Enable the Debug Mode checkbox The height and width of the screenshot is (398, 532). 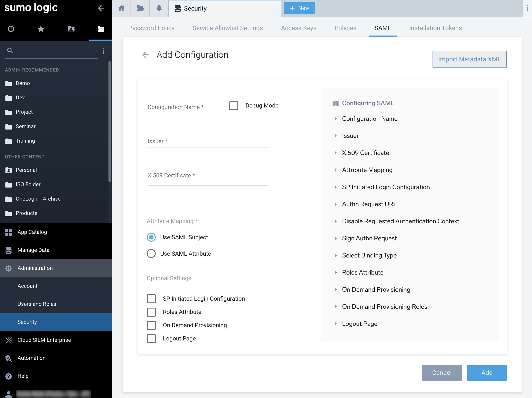[234, 105]
